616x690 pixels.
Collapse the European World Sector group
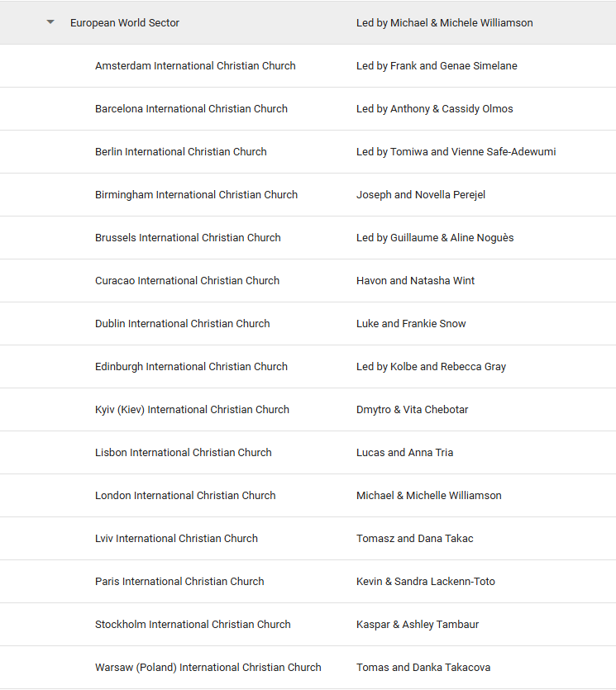[50, 22]
